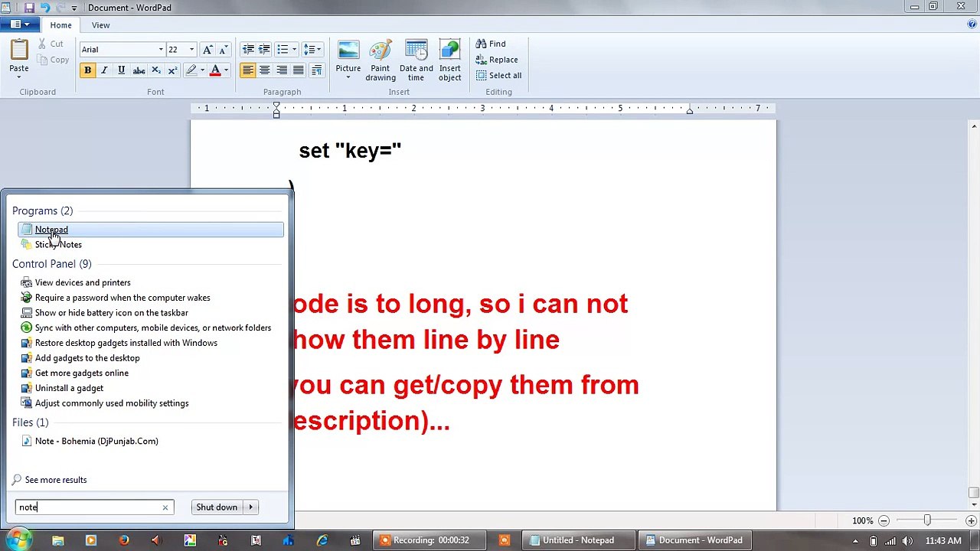Zoom out with the minus button

point(883,521)
